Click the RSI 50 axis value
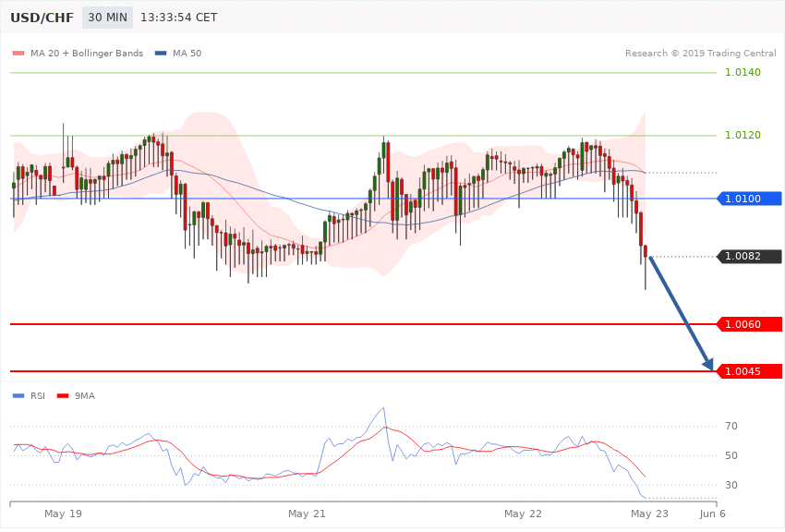Image resolution: width=785 pixels, height=532 pixels. click(731, 455)
